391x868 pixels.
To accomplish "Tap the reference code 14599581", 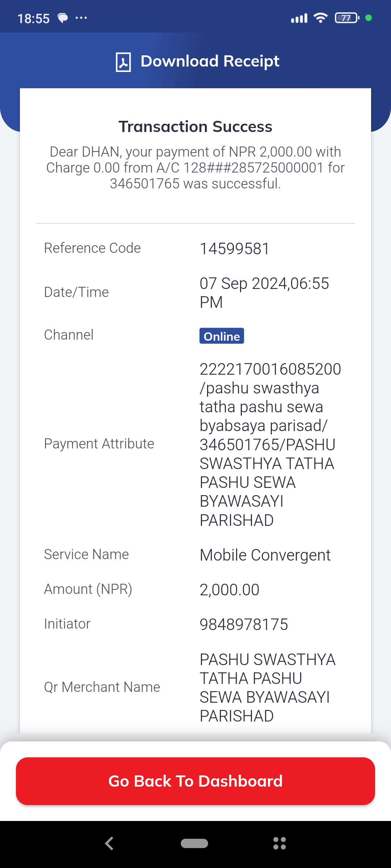I will point(235,249).
